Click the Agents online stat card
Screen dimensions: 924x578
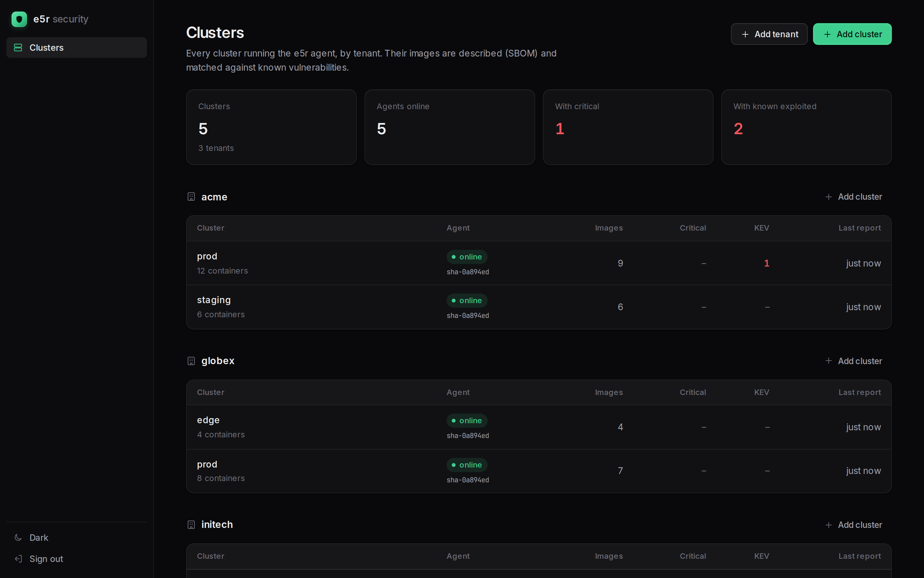coord(449,127)
